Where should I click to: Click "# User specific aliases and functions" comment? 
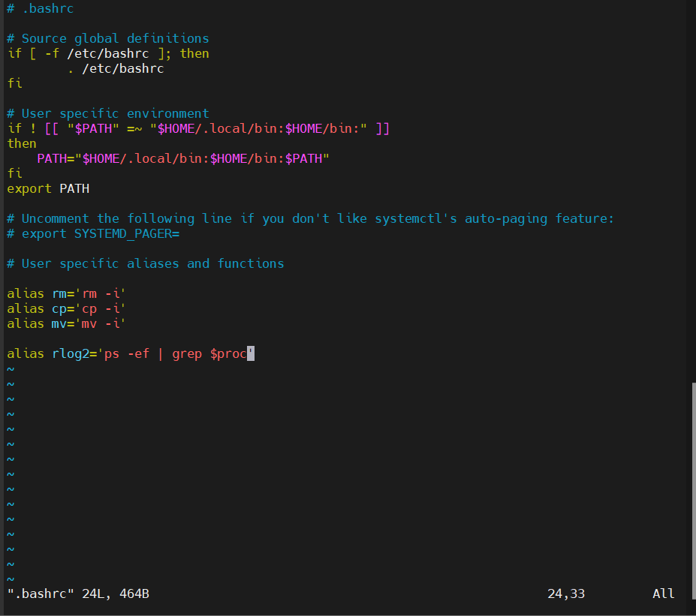pos(146,264)
